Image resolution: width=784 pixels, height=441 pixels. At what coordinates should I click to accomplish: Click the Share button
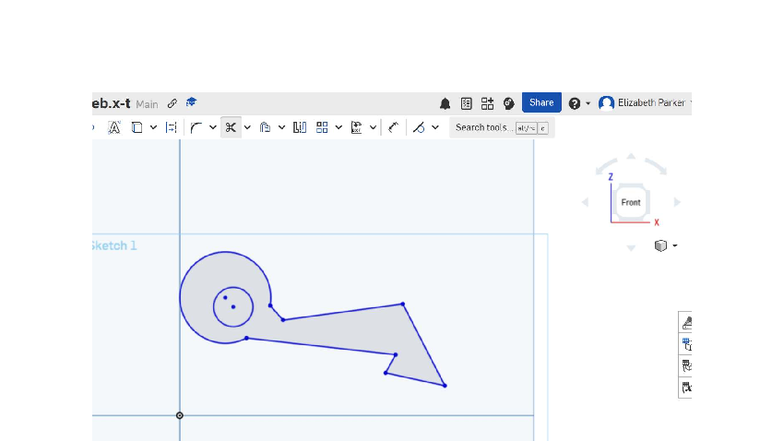tap(542, 102)
